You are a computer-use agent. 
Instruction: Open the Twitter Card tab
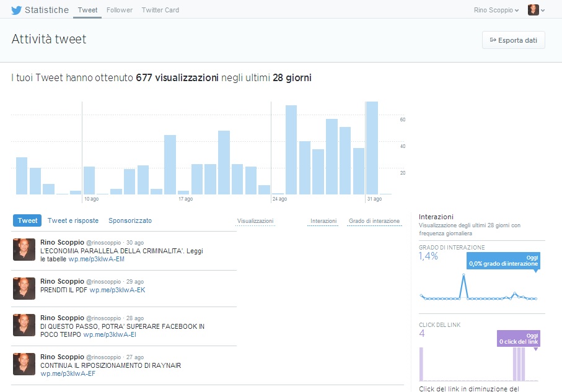coord(160,10)
